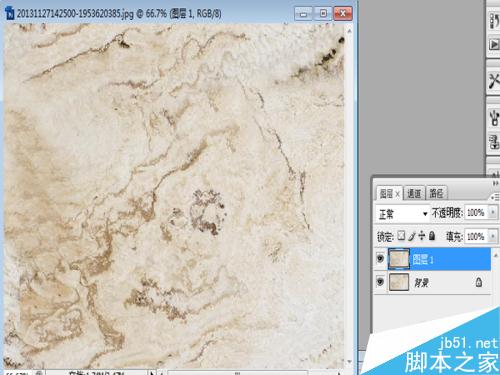Close the 图层 tab with its x
500x375 pixels.
click(398, 194)
